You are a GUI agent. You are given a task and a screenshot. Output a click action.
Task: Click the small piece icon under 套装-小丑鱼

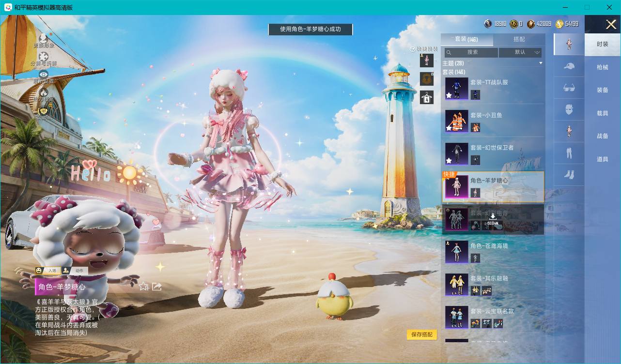pos(475,127)
